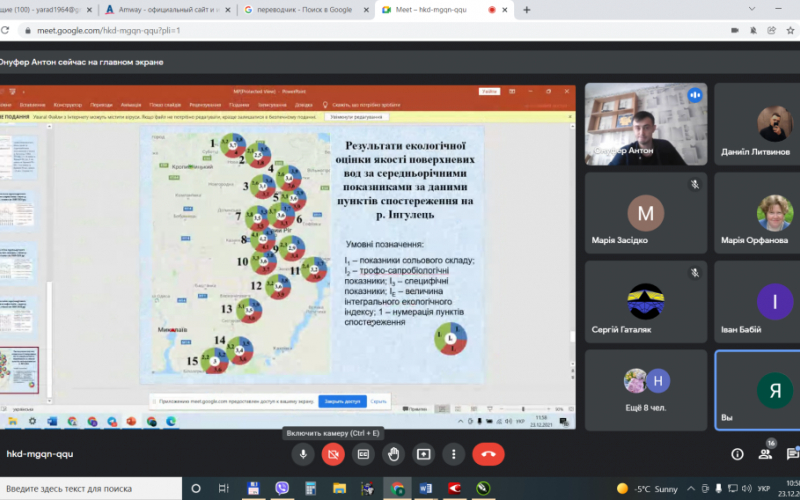800x500 pixels.
Task: Click the УКР language indicator in tray
Action: (x=764, y=489)
